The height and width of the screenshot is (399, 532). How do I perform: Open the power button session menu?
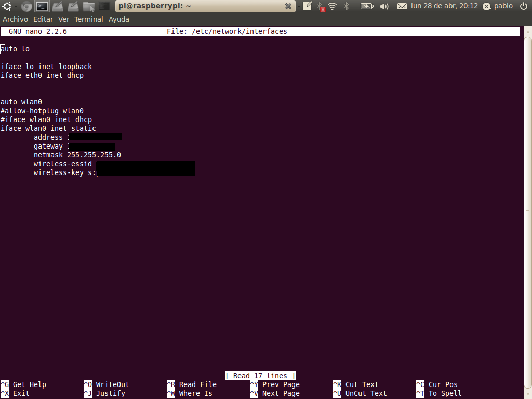pyautogui.click(x=523, y=6)
